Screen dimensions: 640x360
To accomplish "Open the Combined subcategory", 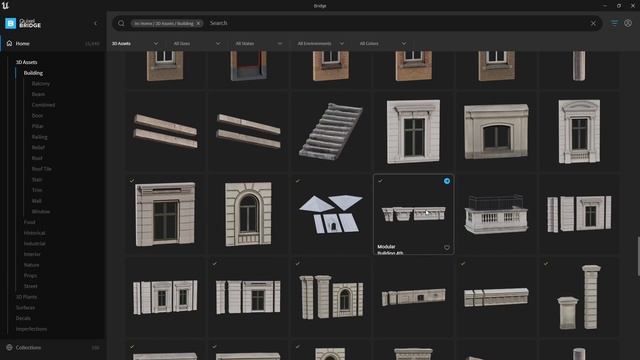I will point(43,105).
